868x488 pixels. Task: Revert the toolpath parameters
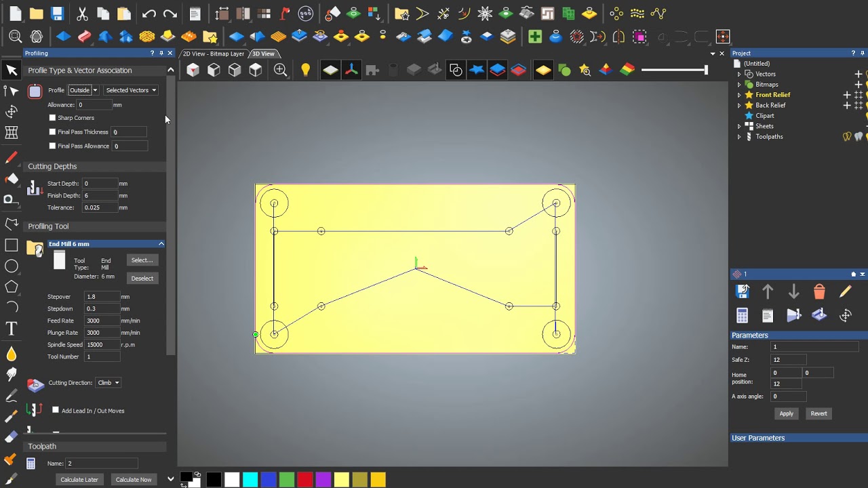pos(818,413)
